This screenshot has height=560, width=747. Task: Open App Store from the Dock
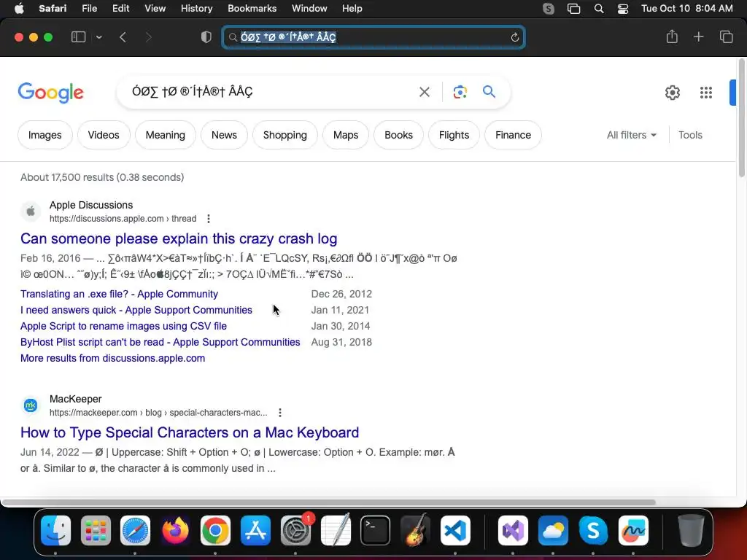click(255, 530)
